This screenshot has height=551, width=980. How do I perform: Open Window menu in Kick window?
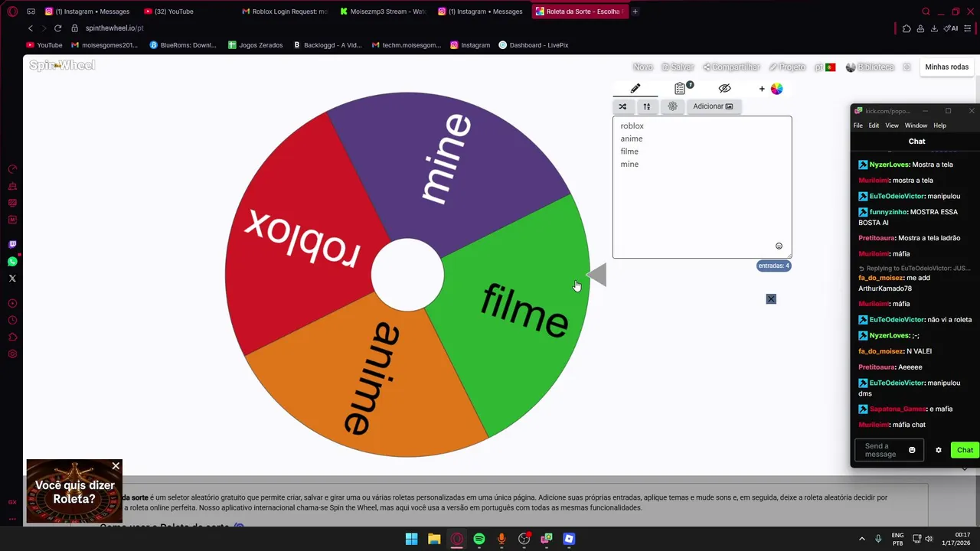point(916,126)
